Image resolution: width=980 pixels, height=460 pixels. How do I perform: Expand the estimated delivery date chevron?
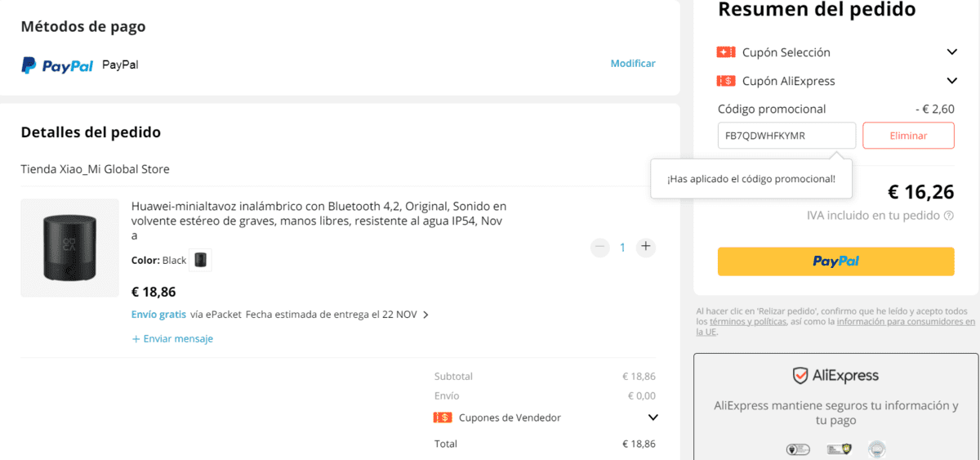(x=425, y=315)
